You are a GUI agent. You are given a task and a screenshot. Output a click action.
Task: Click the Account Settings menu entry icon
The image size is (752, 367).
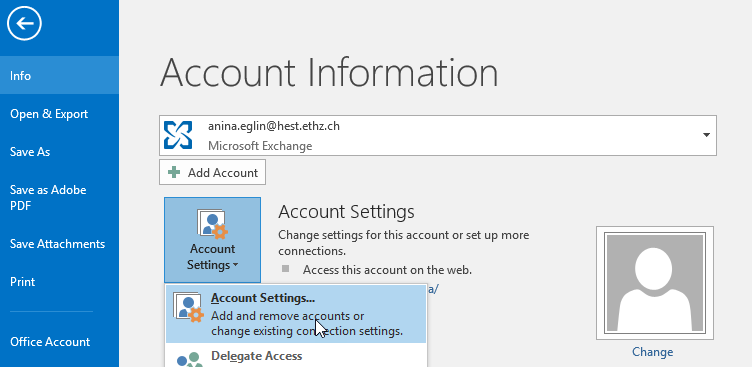[188, 307]
